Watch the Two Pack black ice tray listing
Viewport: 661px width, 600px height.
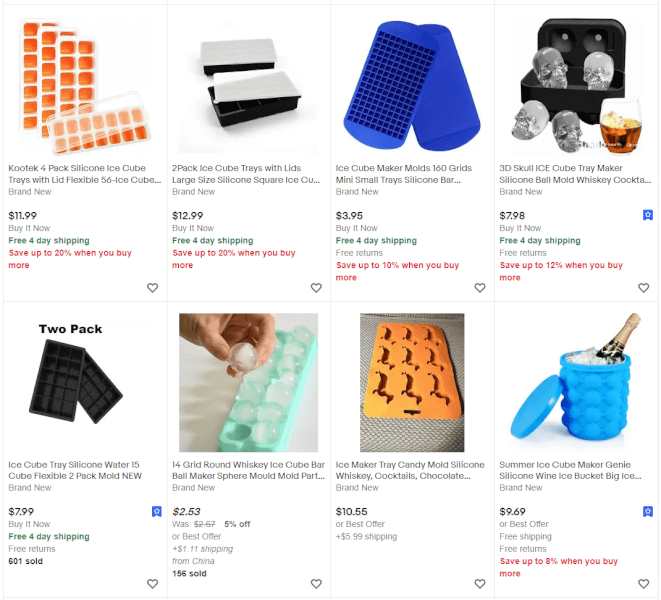pyautogui.click(x=152, y=584)
